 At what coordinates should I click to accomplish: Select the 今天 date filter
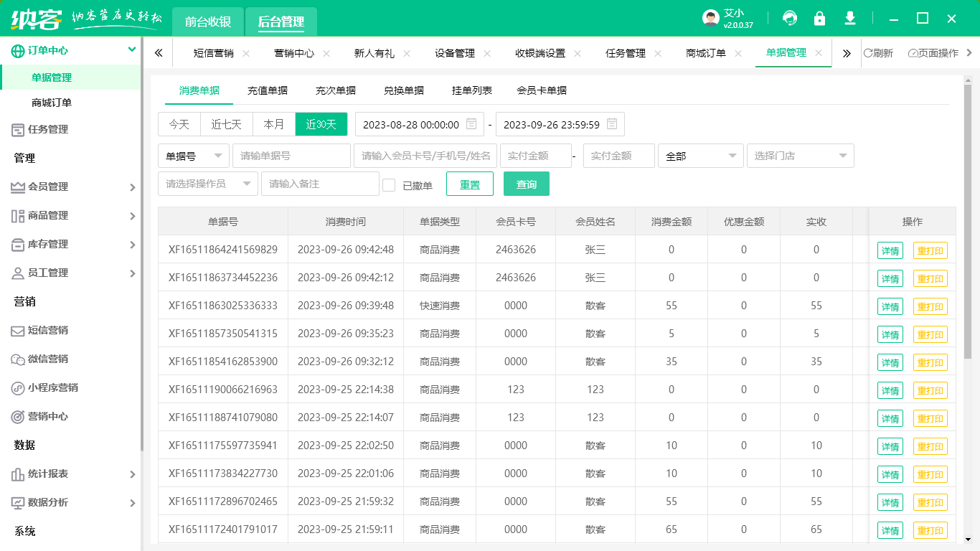click(x=179, y=123)
